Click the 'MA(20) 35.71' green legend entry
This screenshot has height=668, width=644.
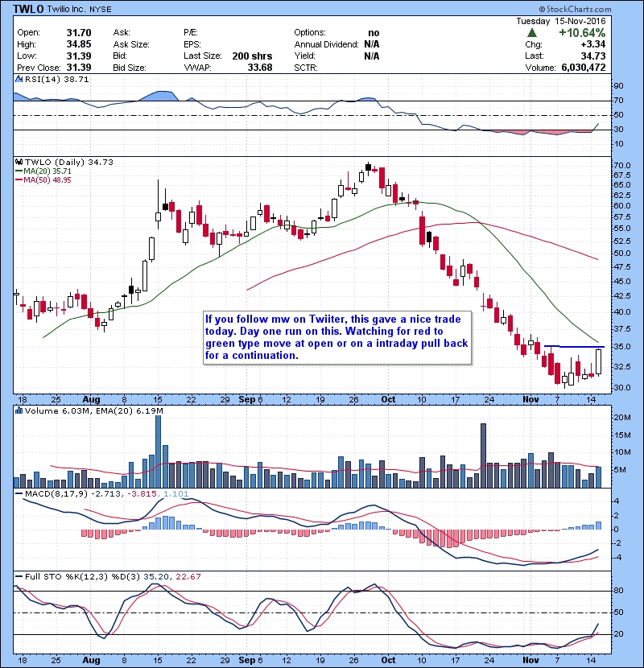(x=47, y=171)
